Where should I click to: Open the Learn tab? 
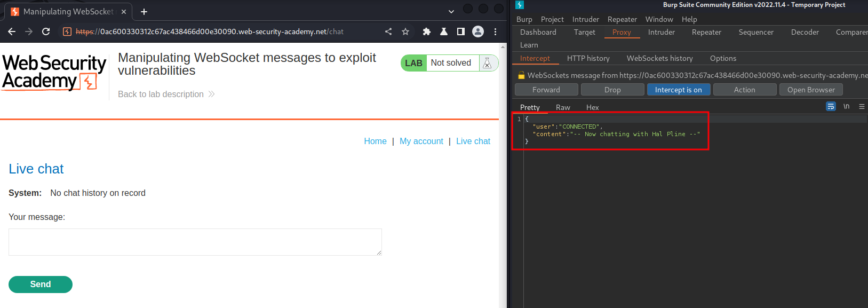click(529, 45)
